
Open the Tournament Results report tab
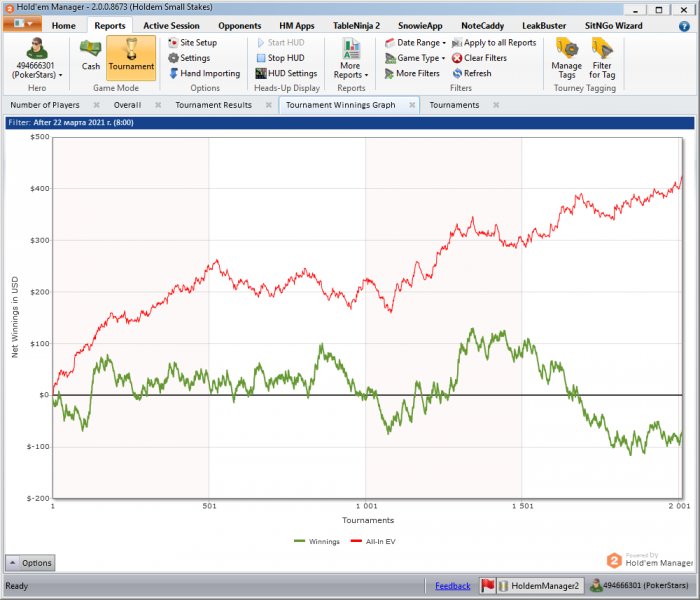pyautogui.click(x=213, y=105)
